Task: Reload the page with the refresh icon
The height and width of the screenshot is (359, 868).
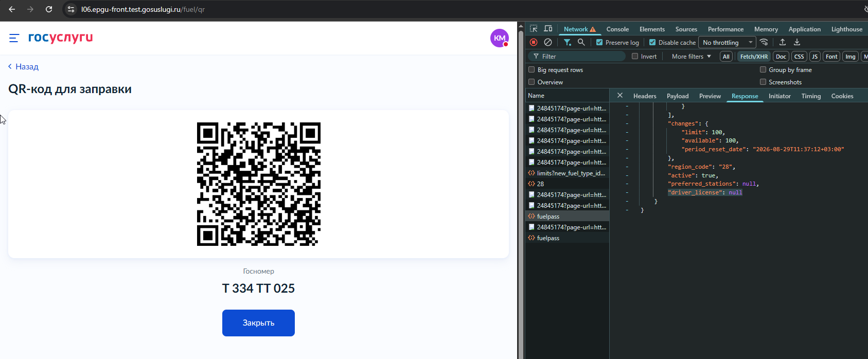Action: click(49, 9)
